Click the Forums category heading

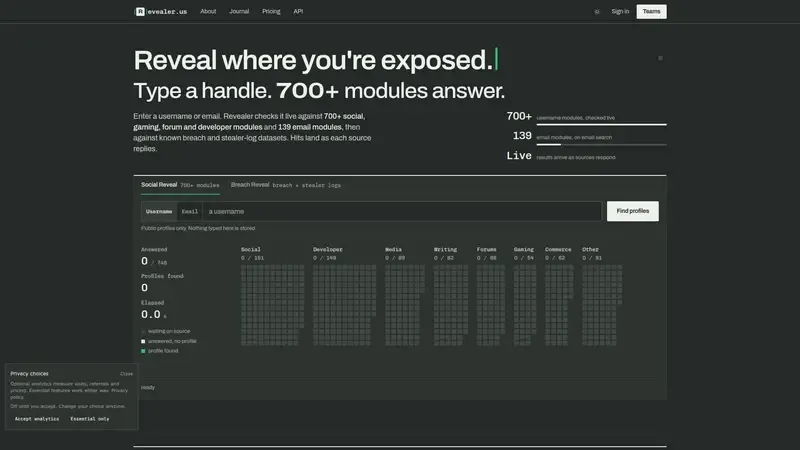(x=486, y=249)
